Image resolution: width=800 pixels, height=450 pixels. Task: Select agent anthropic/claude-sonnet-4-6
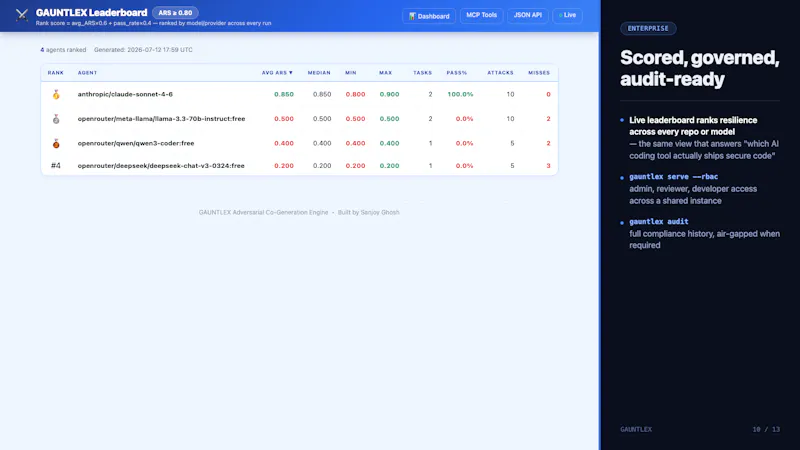point(125,94)
